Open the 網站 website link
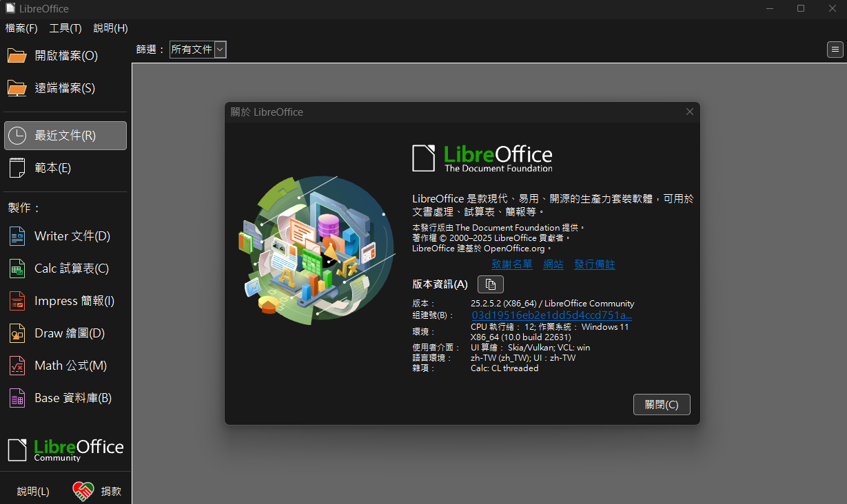Image resolution: width=847 pixels, height=504 pixels. pyautogui.click(x=553, y=264)
